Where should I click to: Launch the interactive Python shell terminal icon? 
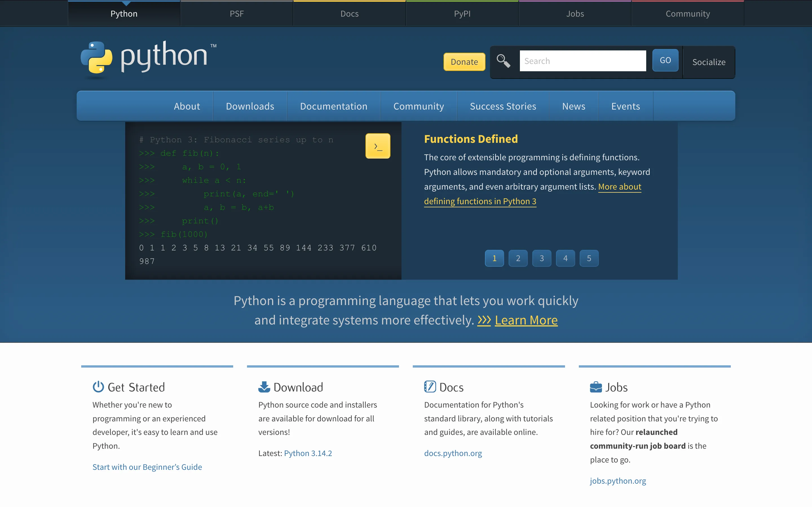click(378, 146)
